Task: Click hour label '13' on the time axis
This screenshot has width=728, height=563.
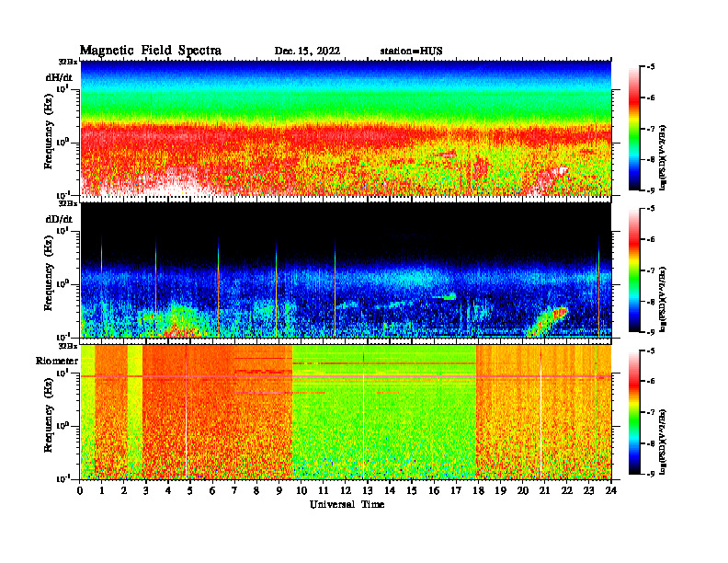Action: [368, 491]
